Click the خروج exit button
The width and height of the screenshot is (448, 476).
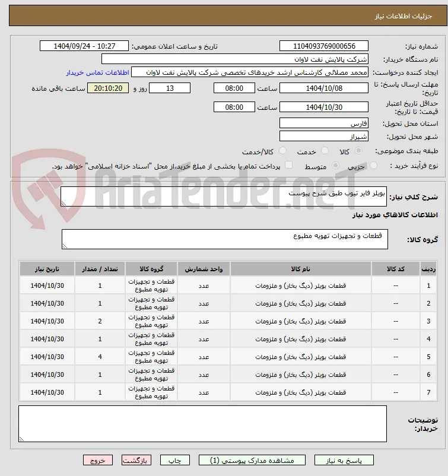(x=98, y=460)
